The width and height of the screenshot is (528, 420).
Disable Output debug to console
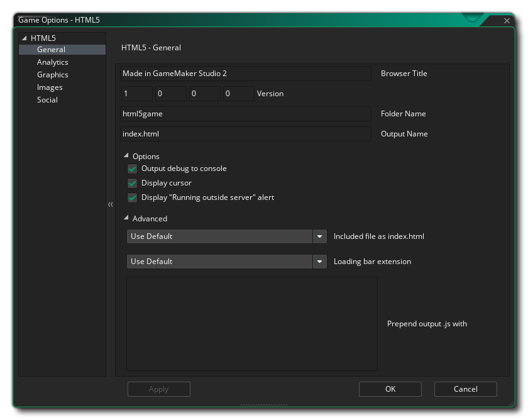pos(132,169)
